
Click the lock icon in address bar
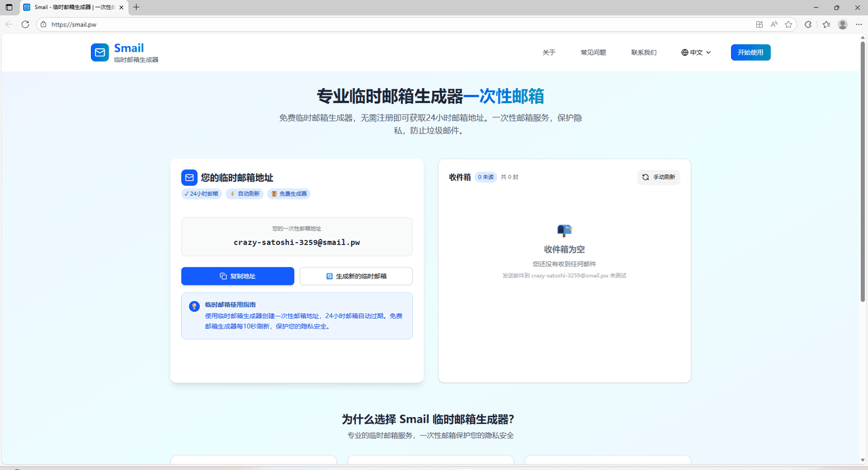[x=43, y=24]
